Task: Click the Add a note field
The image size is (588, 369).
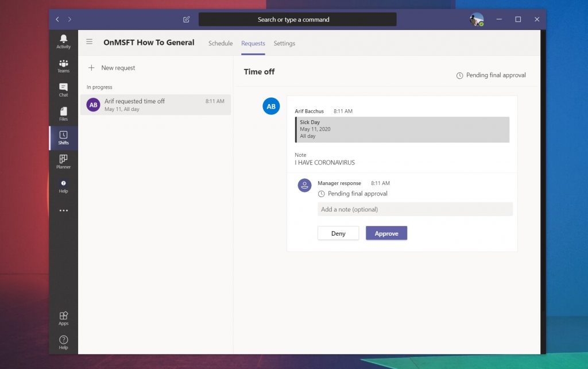Action: pyautogui.click(x=415, y=209)
